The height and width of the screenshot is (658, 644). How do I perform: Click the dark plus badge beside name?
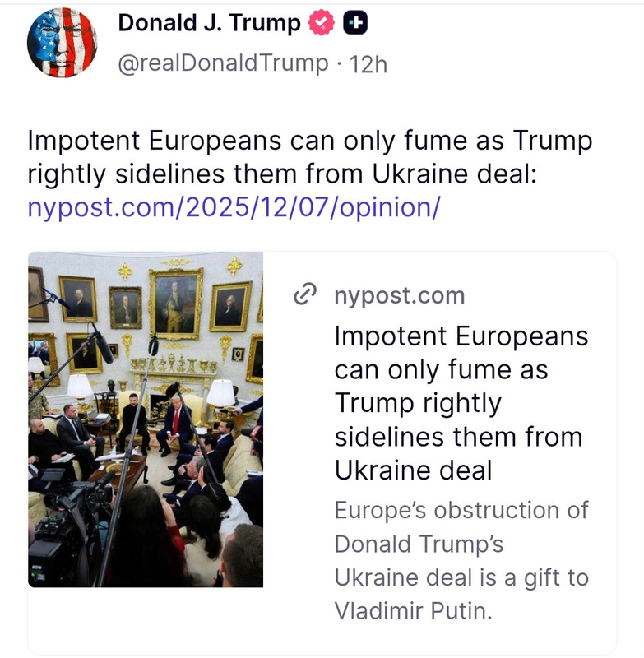[x=355, y=23]
